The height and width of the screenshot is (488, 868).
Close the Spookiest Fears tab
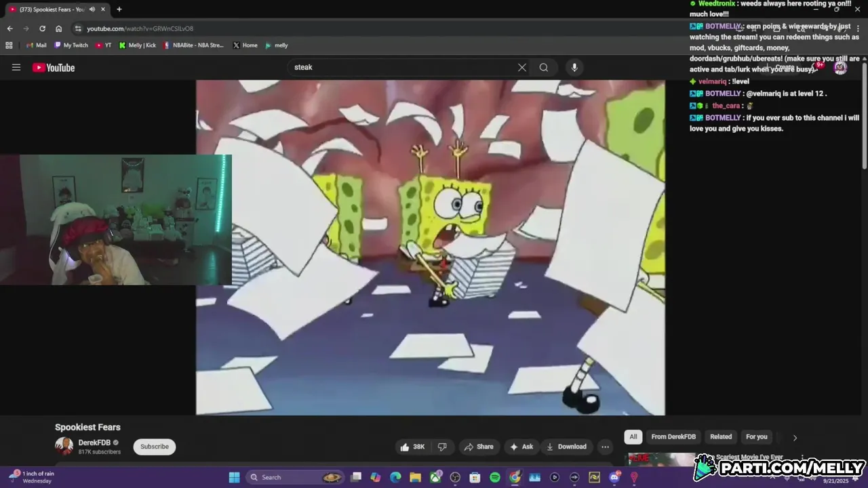(103, 9)
